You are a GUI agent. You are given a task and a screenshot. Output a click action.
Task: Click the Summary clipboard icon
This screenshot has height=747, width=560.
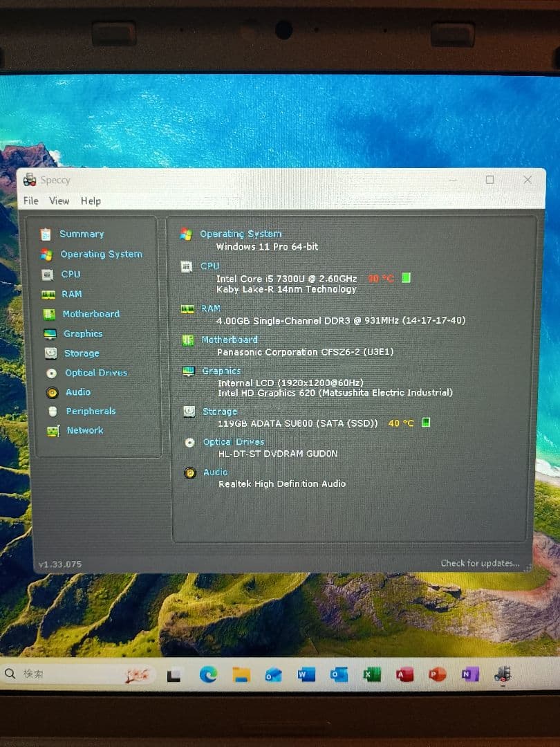46,234
